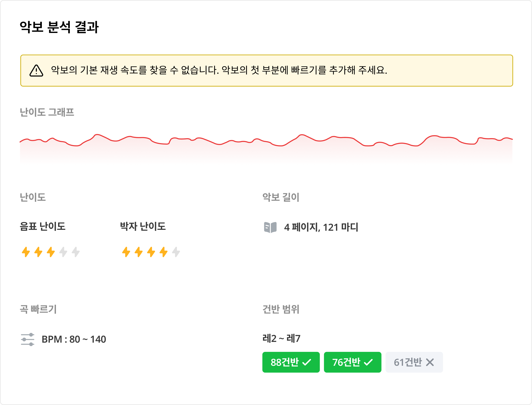The width and height of the screenshot is (532, 405).
Task: Click the open book icon for score length
Action: (x=270, y=227)
